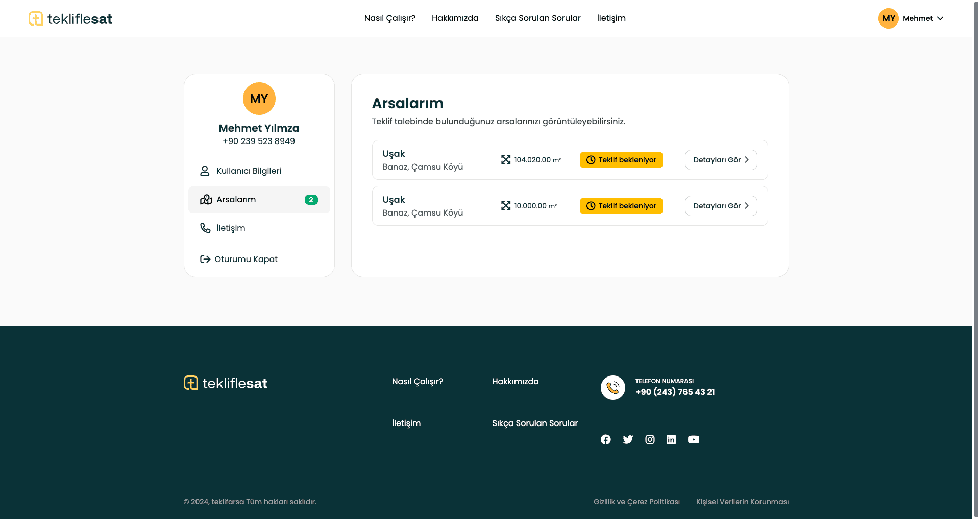Open the Twitter social icon
The image size is (980, 519).
coord(628,439)
